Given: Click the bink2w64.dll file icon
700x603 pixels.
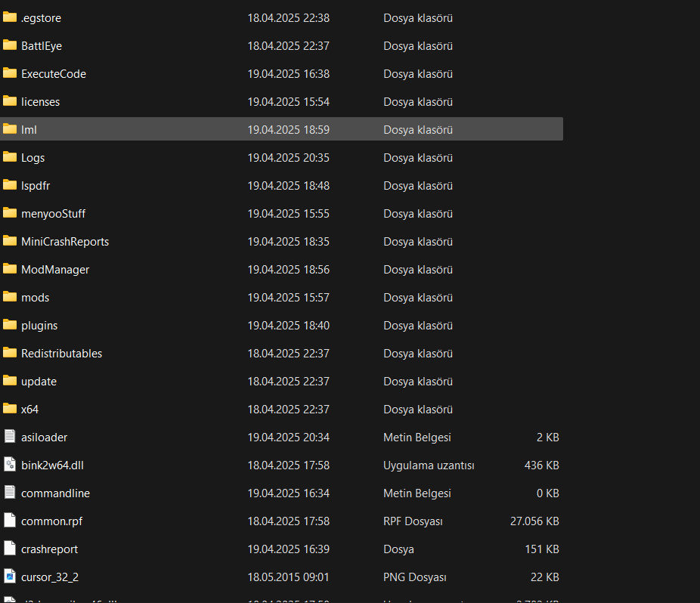Looking at the screenshot, I should pyautogui.click(x=10, y=465).
